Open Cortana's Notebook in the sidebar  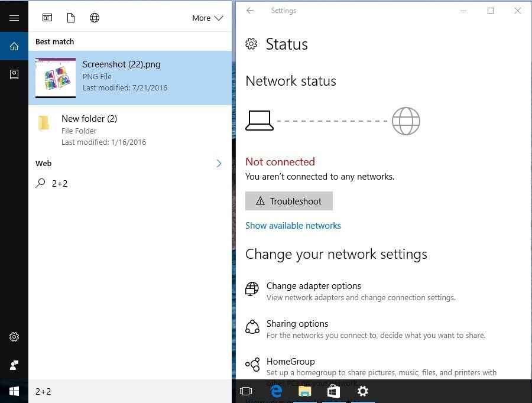(x=14, y=74)
